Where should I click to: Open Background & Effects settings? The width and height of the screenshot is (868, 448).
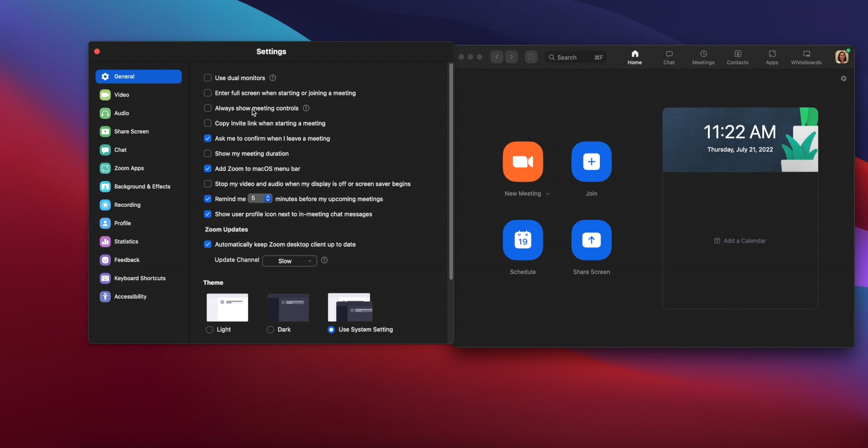click(x=142, y=186)
